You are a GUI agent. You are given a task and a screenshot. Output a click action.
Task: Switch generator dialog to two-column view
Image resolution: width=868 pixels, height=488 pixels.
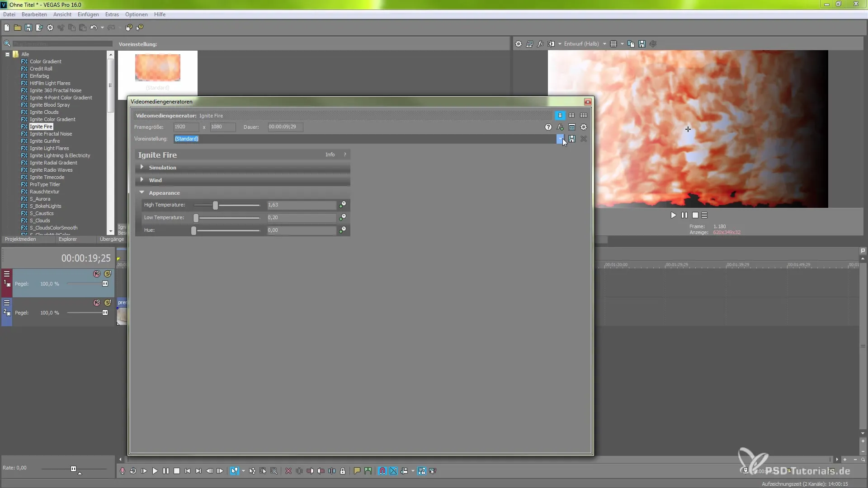click(572, 115)
